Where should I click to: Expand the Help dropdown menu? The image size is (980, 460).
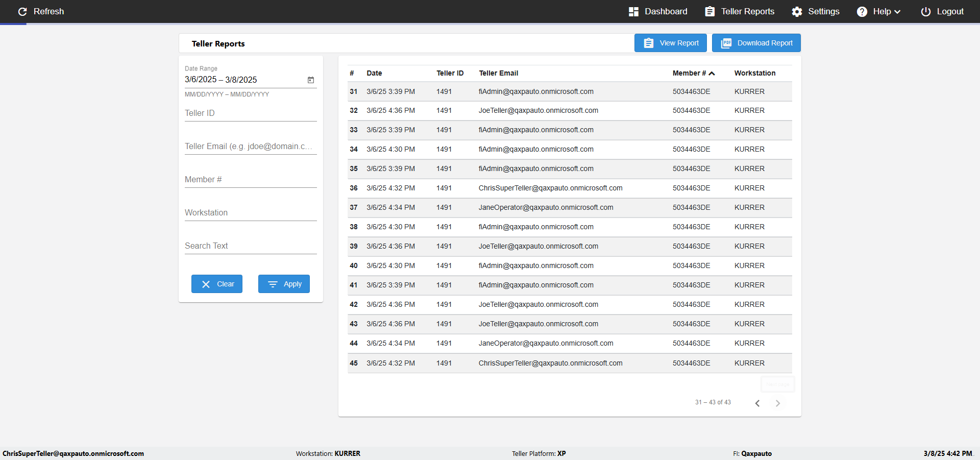[x=879, y=11]
